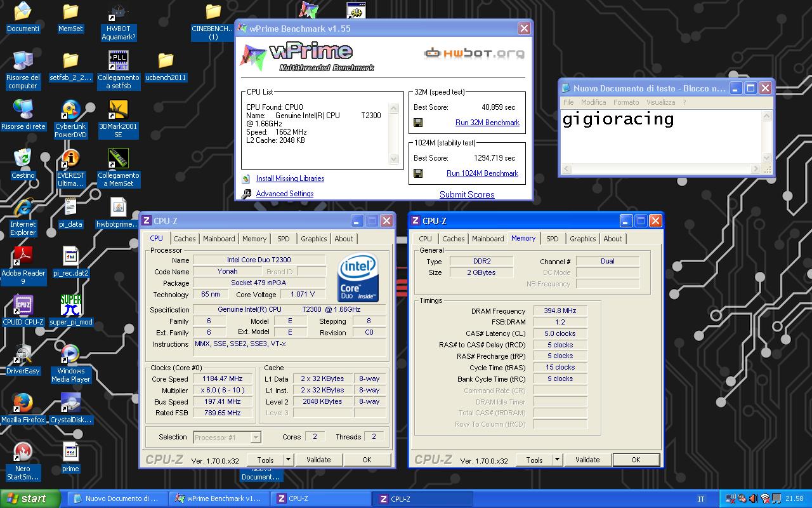Open Windows Media Player shortcut

point(70,363)
